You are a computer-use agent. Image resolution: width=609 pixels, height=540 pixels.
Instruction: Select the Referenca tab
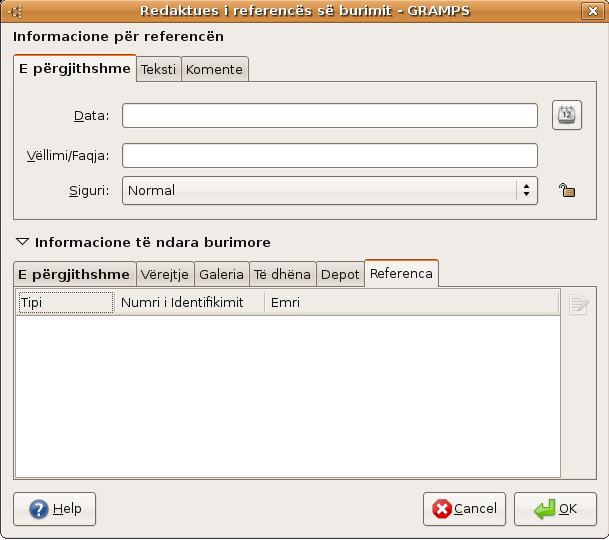coord(401,273)
